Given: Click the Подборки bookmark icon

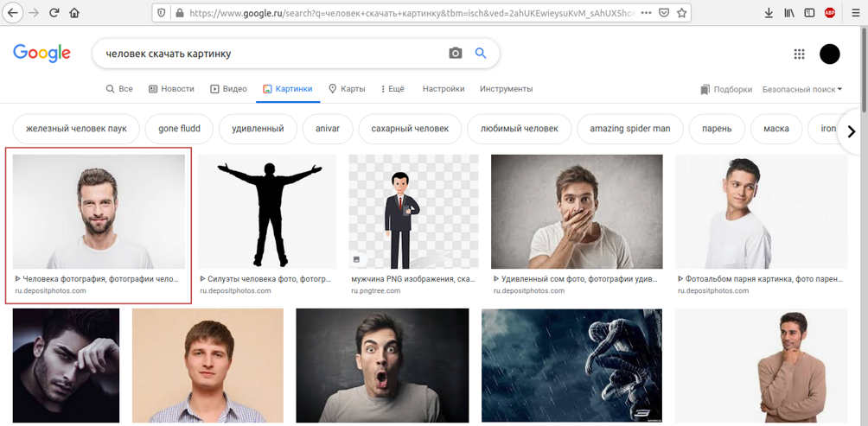Looking at the screenshot, I should pos(705,89).
